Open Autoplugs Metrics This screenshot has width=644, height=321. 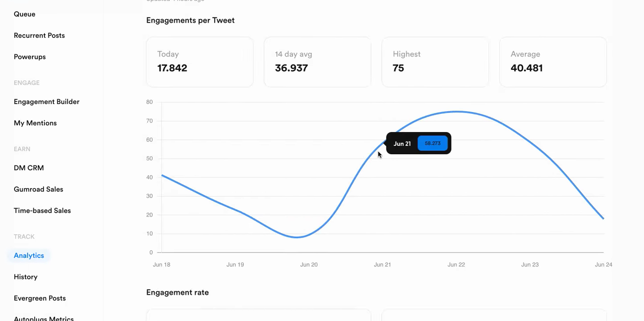click(x=43, y=317)
